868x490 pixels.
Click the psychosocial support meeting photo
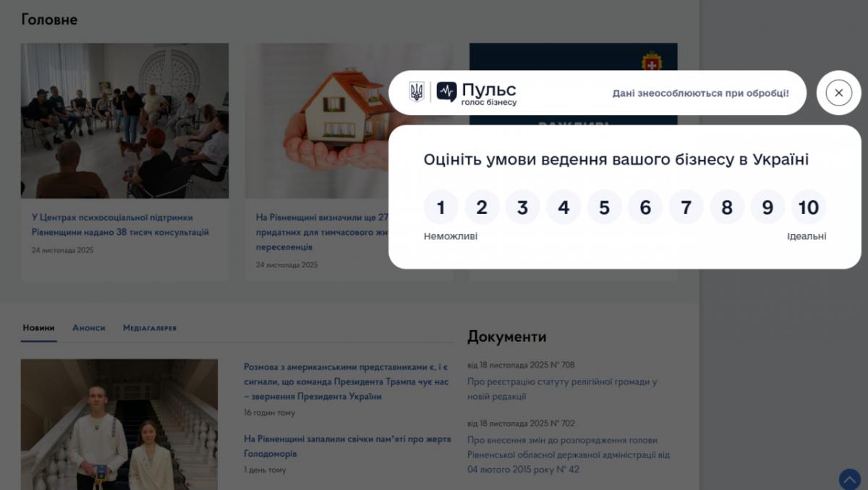click(x=124, y=121)
